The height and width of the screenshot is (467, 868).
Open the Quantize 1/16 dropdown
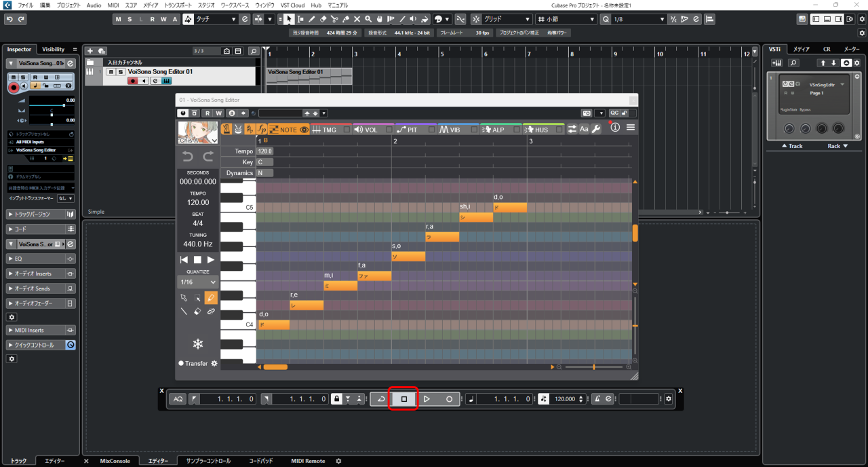(x=198, y=282)
